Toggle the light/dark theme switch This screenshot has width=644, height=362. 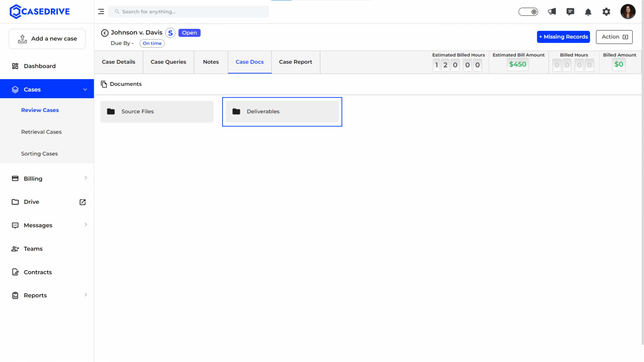pyautogui.click(x=528, y=12)
